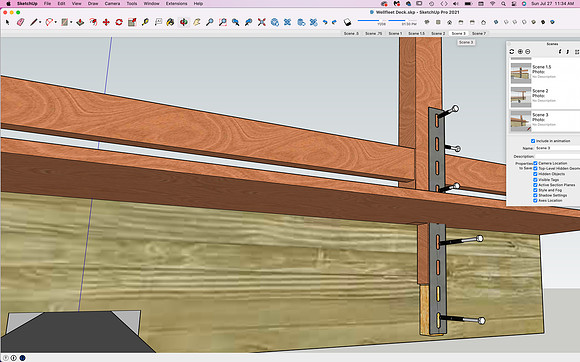Choose the Paint Bucket tool
This screenshot has width=580, height=362.
170,23
